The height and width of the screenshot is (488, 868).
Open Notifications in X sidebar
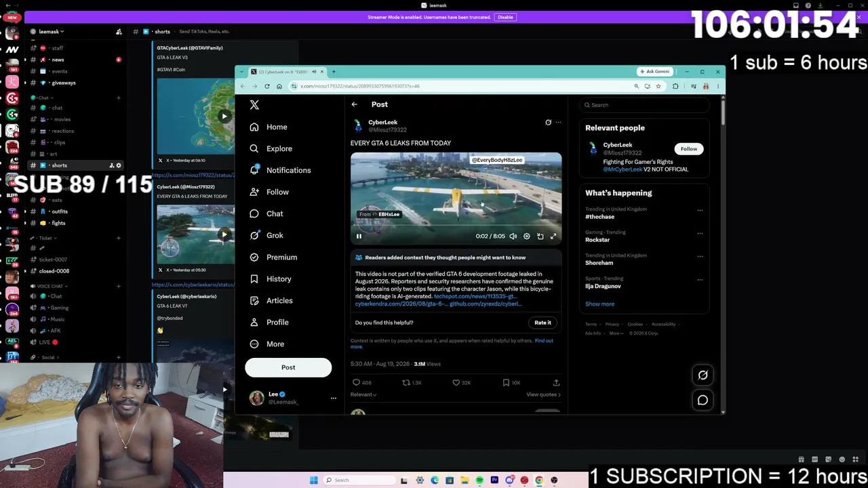coord(280,170)
